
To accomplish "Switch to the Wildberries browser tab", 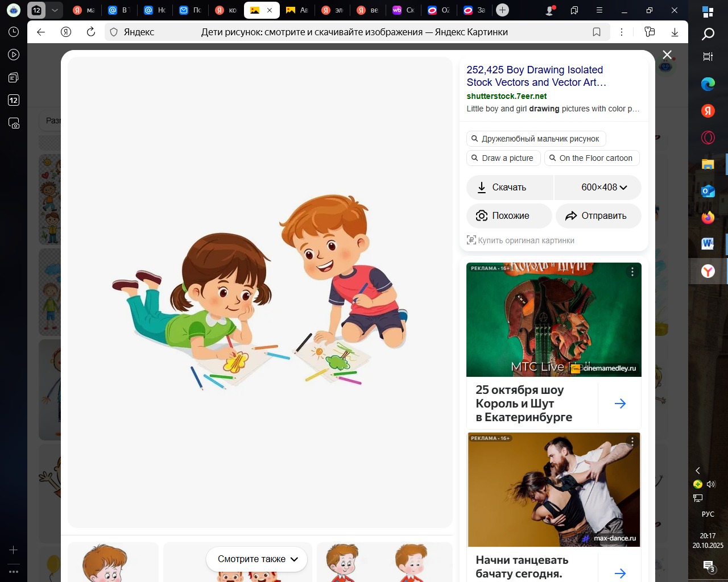I will pos(403,10).
